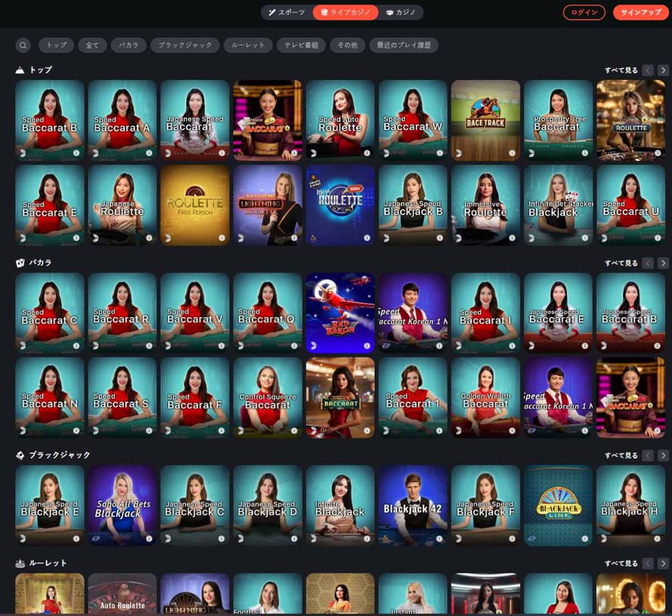Click next arrow in バカラ section
Screen dimensions: 672x616
point(663,263)
